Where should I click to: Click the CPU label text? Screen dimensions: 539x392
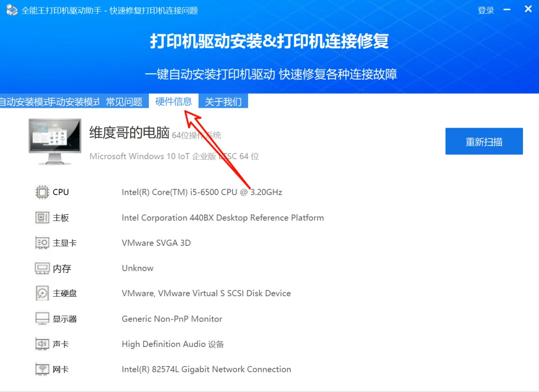61,192
